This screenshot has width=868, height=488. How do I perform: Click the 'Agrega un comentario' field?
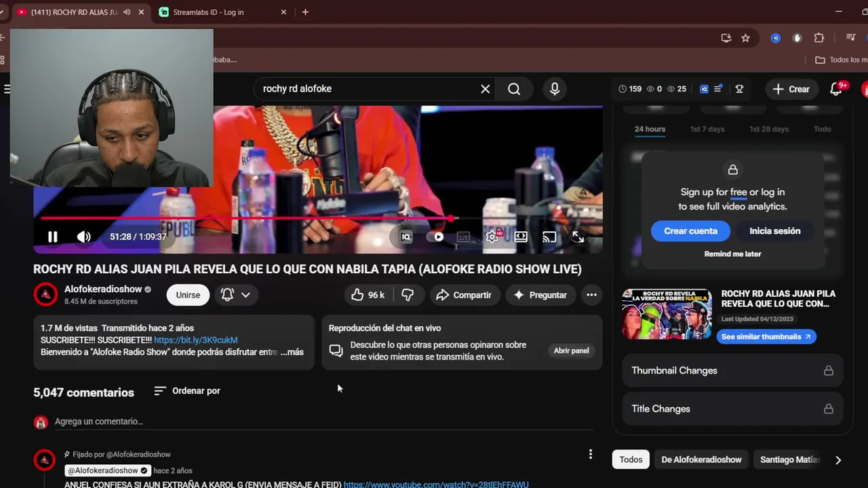pos(323,422)
